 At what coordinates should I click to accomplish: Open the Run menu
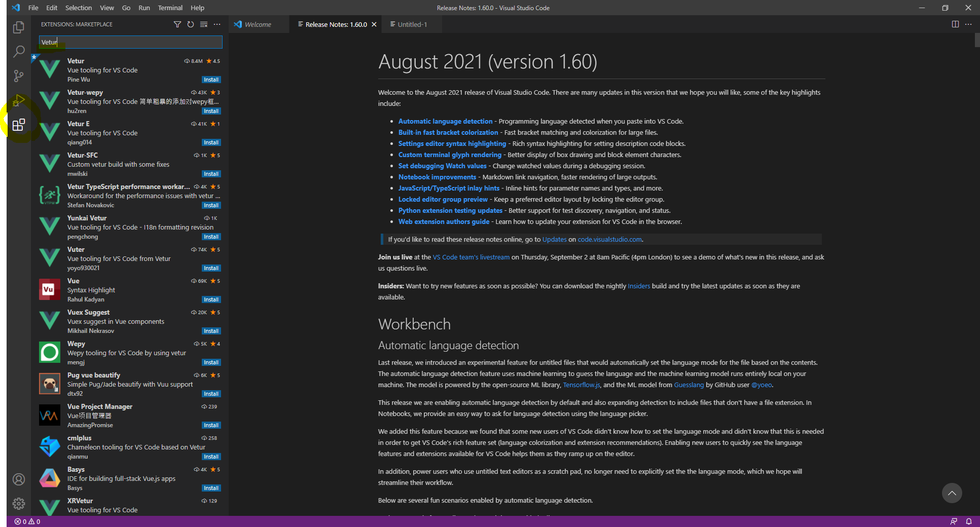tap(144, 8)
